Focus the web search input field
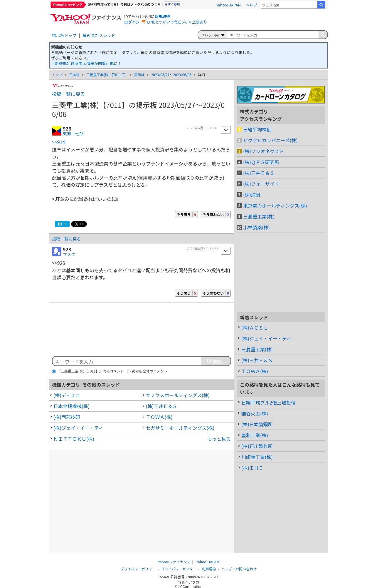This screenshot has width=377, height=588. (x=289, y=5)
